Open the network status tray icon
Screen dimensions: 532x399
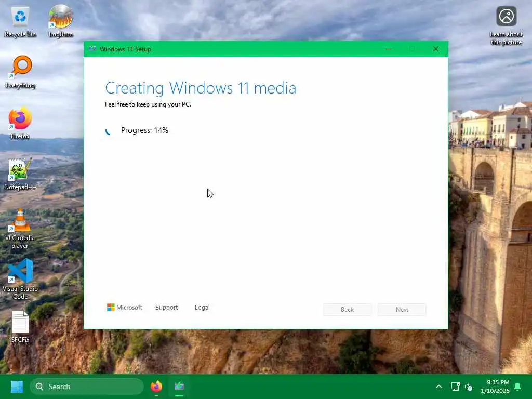[x=455, y=387]
